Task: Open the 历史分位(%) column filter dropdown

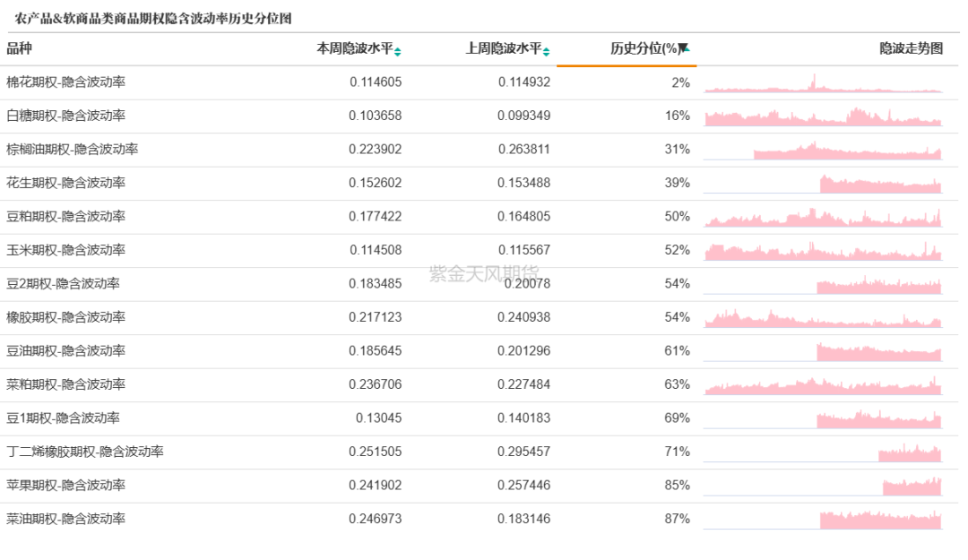Action: (684, 49)
